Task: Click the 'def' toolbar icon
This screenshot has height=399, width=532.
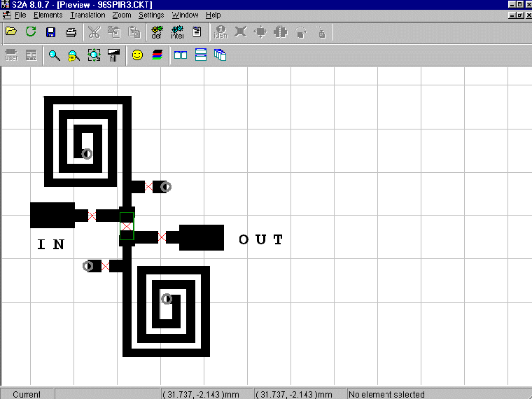Action: (x=157, y=31)
